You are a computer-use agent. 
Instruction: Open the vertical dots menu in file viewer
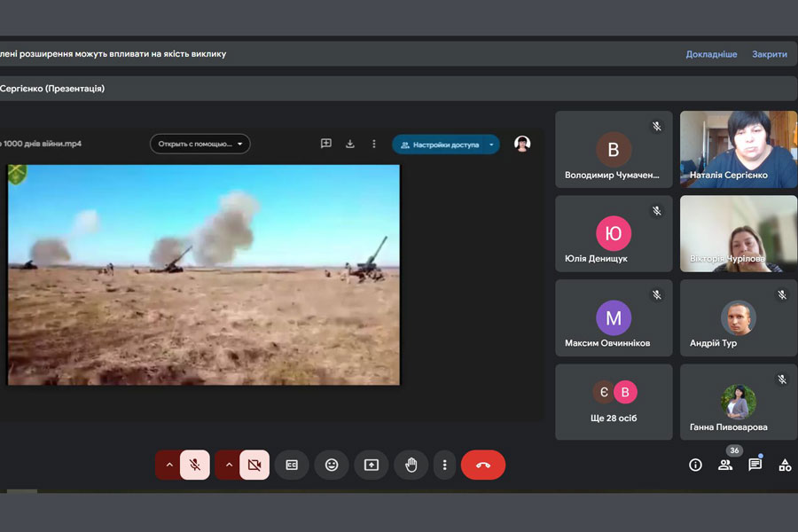click(x=374, y=144)
